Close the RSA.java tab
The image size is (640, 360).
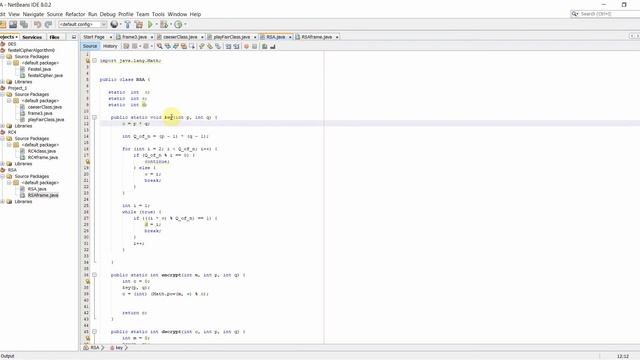click(x=290, y=37)
